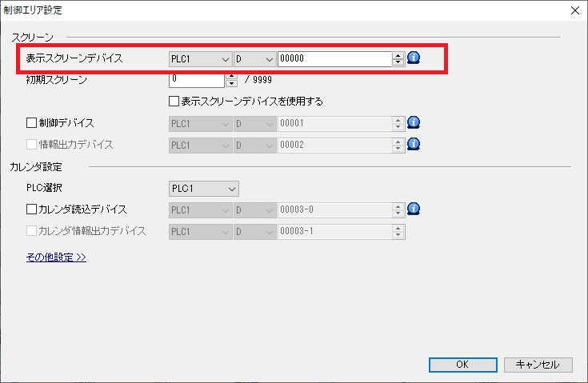Click info icon on カレンダ読込デバイス row

tap(414, 209)
